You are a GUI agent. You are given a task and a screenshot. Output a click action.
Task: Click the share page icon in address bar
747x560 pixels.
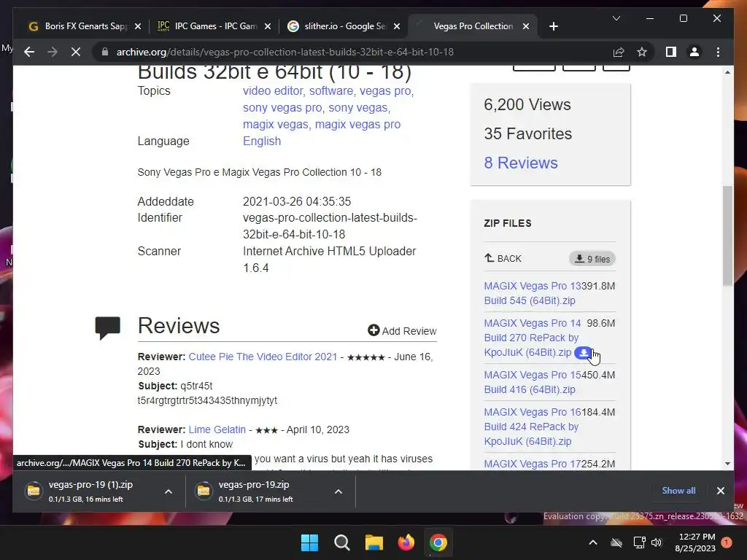pyautogui.click(x=619, y=52)
